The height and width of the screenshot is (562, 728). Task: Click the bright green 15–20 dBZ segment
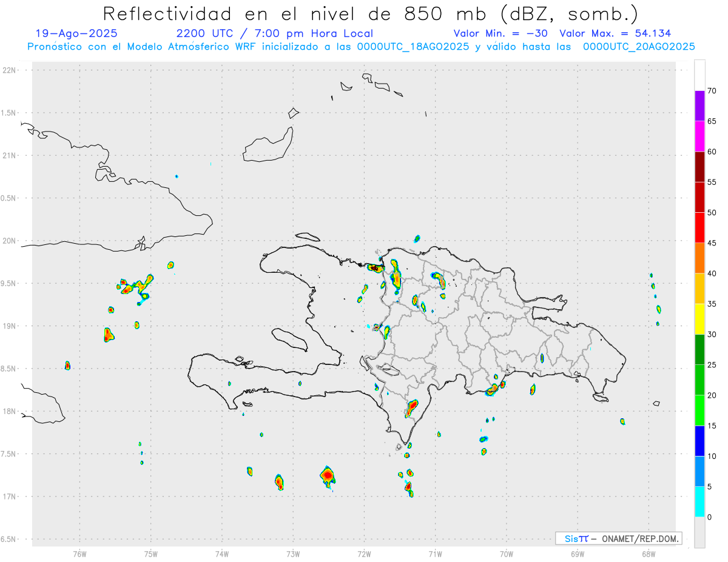(x=699, y=410)
